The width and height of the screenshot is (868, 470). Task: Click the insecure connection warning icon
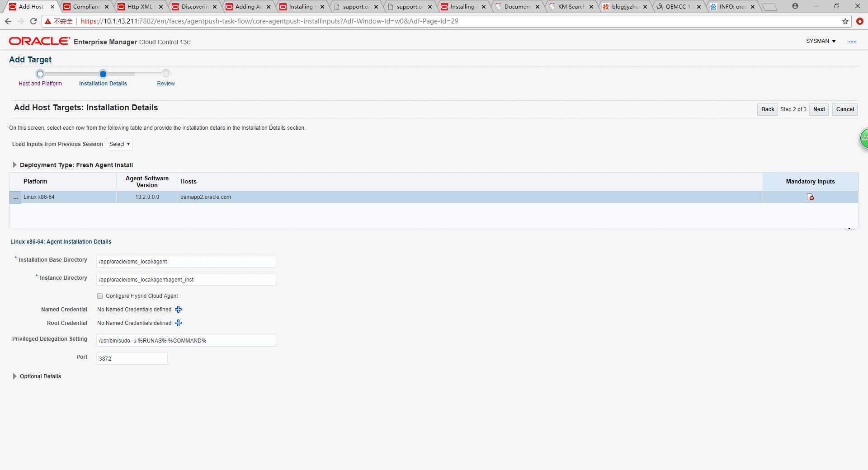tap(48, 21)
